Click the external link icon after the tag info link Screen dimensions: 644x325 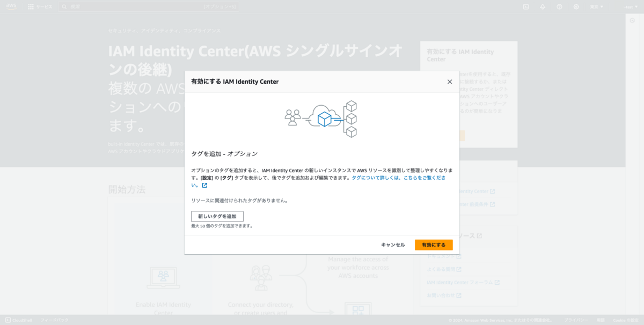204,186
